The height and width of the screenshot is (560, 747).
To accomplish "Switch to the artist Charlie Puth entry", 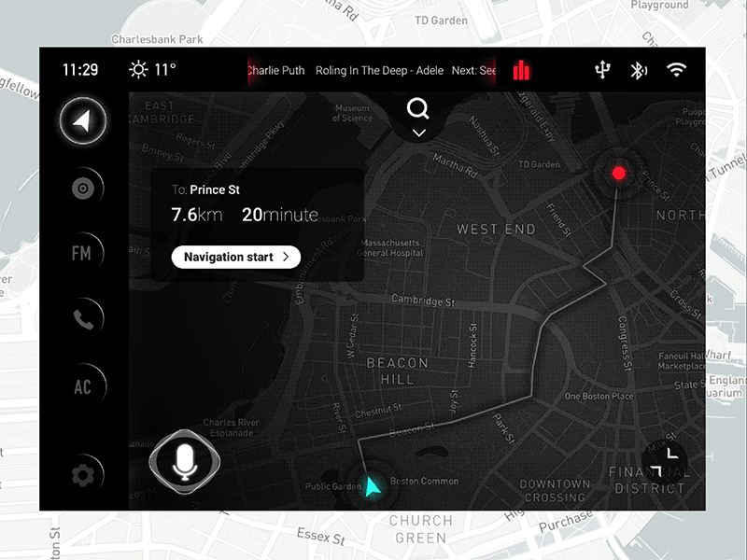I will (x=275, y=70).
